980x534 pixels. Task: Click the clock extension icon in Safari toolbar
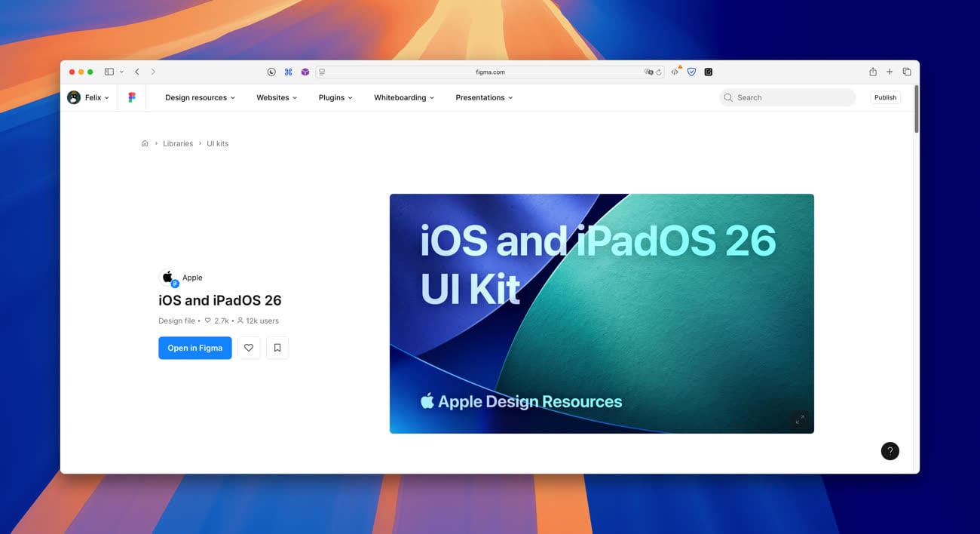[x=271, y=72]
